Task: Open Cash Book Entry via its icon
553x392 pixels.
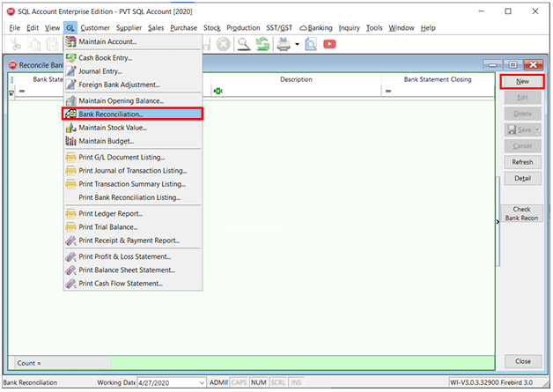Action: tap(70, 57)
